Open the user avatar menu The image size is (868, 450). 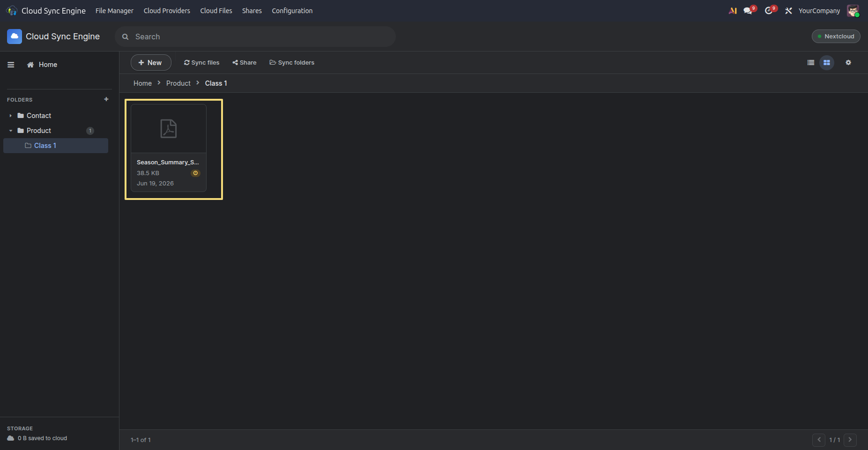point(853,11)
